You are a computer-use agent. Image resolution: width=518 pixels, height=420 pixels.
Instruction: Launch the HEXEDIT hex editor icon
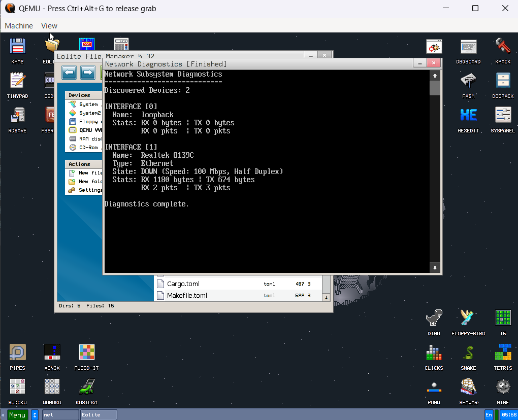coord(468,116)
